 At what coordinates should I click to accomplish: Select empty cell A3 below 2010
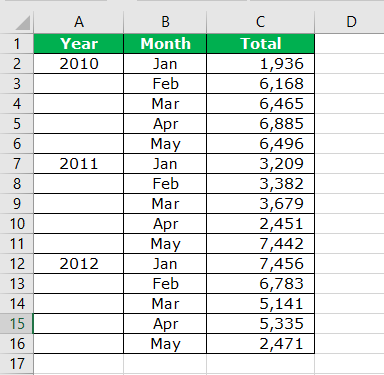pos(79,84)
